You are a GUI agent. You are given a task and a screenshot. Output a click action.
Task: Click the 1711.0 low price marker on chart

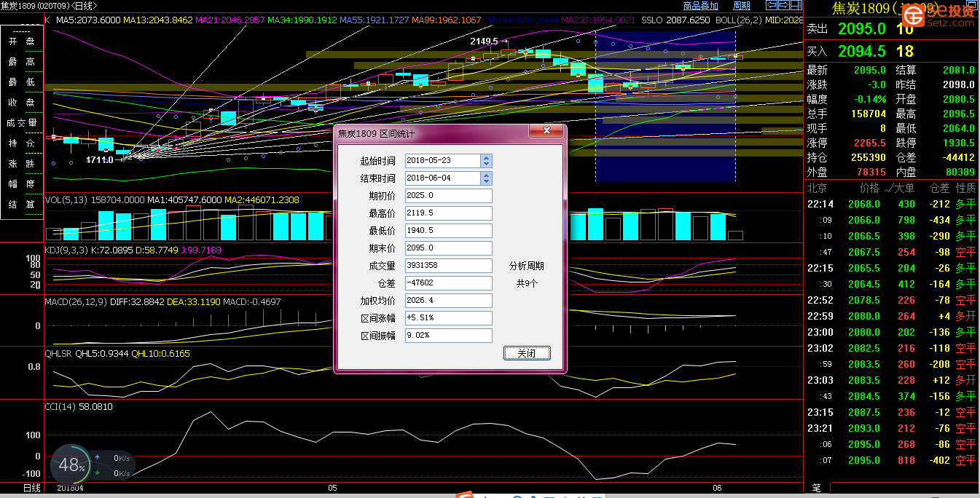(x=100, y=159)
